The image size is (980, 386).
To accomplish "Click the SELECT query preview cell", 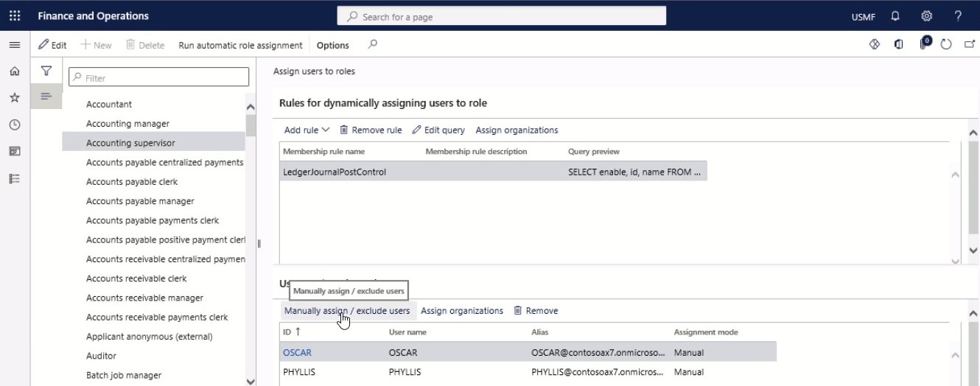I will [x=634, y=172].
